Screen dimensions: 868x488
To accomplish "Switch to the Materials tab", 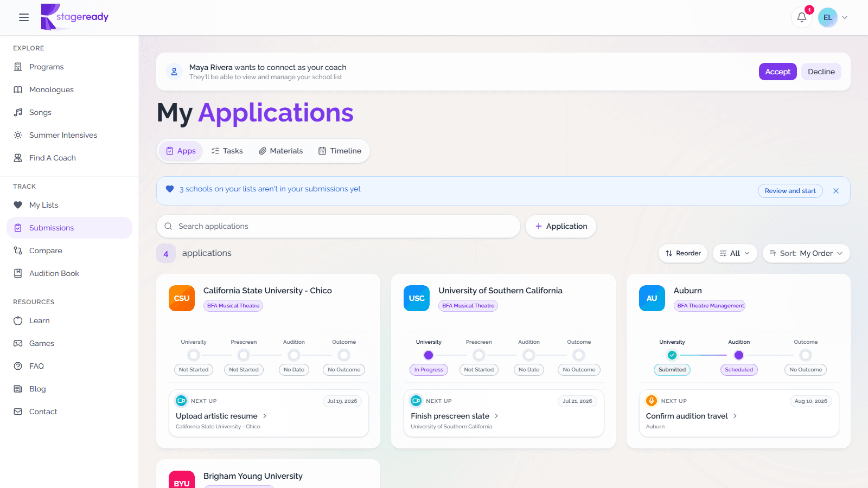I will pos(280,151).
